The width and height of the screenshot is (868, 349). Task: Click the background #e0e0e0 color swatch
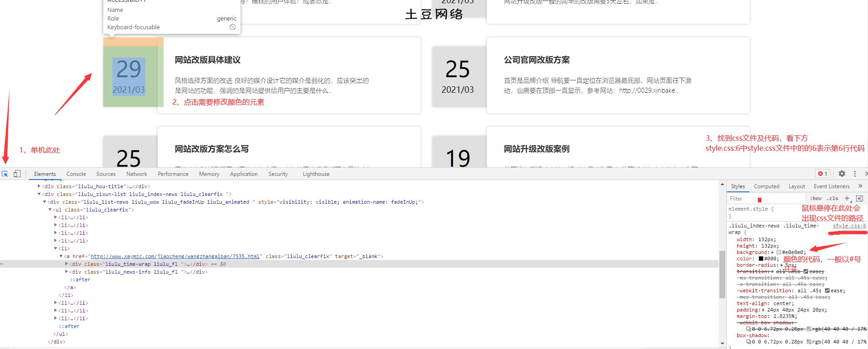[779, 252]
